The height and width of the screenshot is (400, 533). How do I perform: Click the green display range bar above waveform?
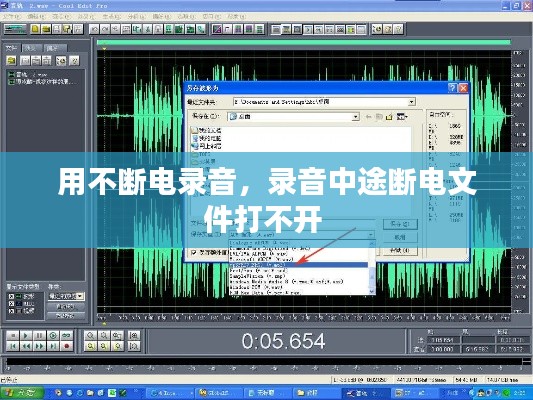click(x=304, y=42)
